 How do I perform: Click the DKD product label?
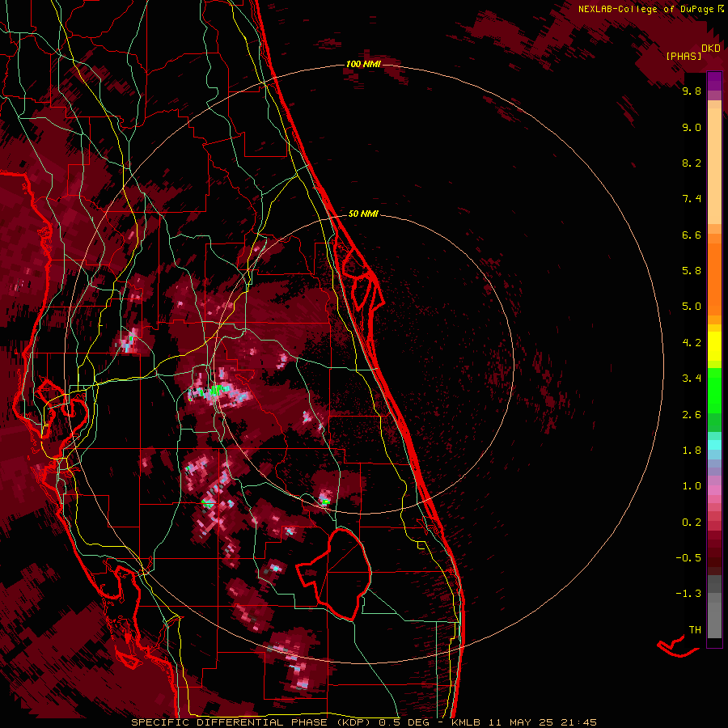click(x=711, y=49)
